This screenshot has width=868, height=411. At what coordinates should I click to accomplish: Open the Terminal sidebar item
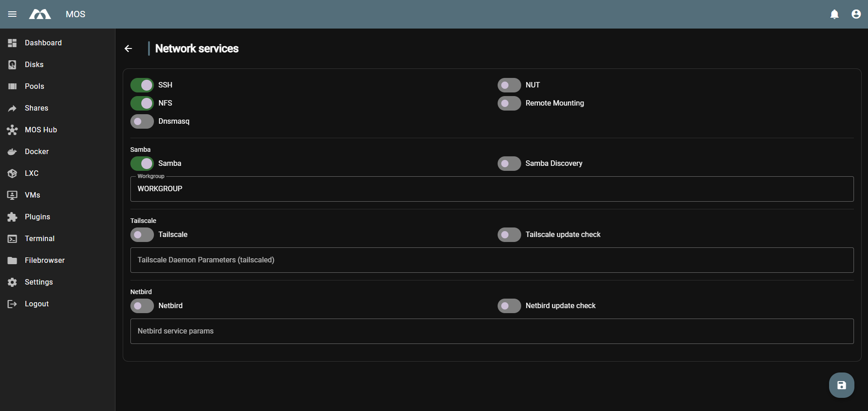click(x=39, y=238)
